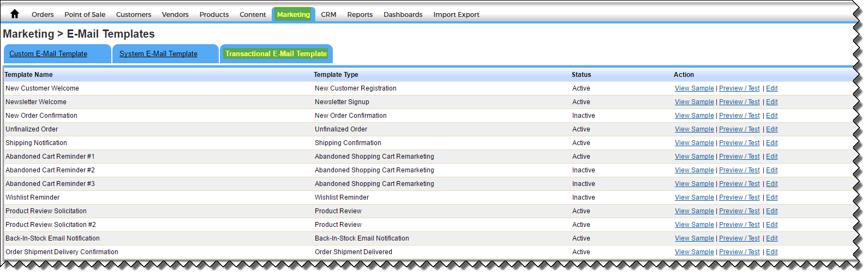Edit Abandoned Cart Reminder #1 template
The image size is (868, 276).
(x=771, y=157)
